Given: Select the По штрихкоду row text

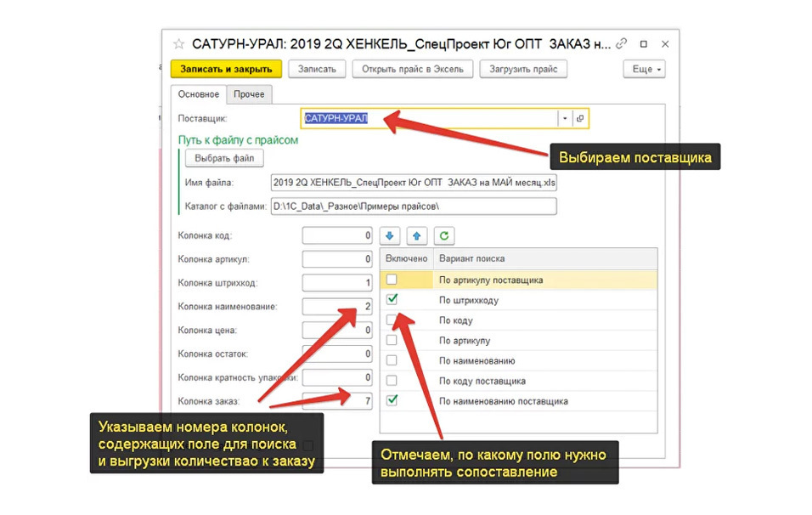Looking at the screenshot, I should (x=469, y=301).
